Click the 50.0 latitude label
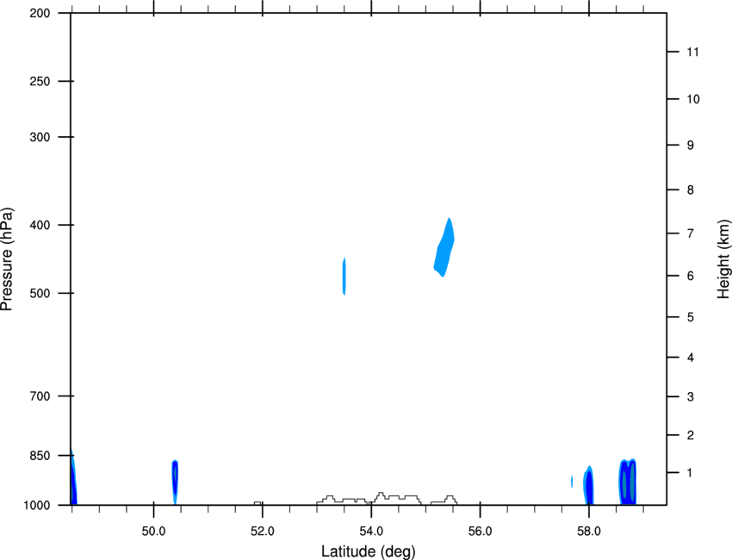Screen dimensions: 732x560 click(153, 532)
